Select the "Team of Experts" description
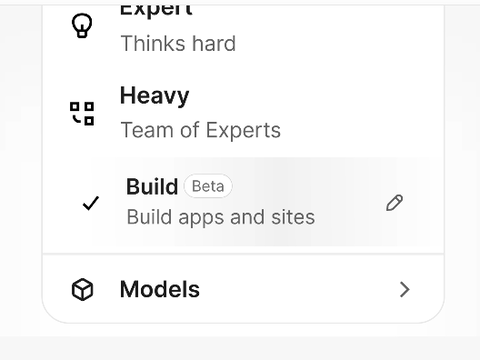Image resolution: width=480 pixels, height=360 pixels. point(200,130)
